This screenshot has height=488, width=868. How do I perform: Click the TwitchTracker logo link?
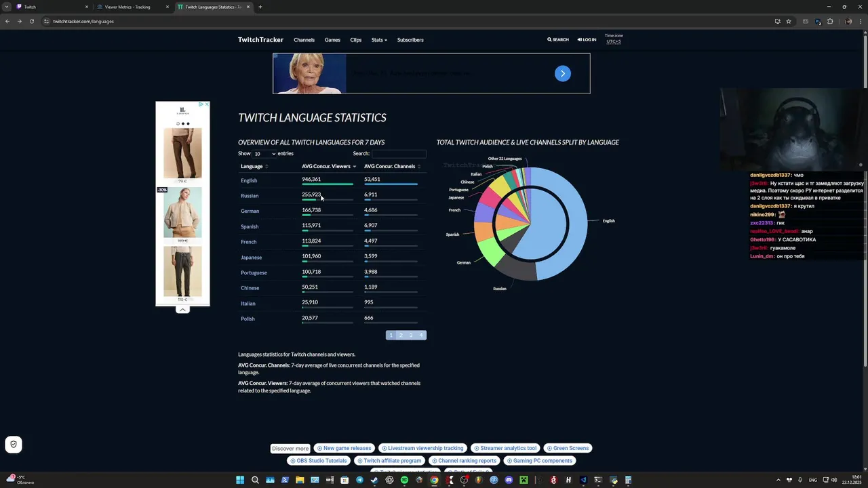pyautogui.click(x=260, y=40)
